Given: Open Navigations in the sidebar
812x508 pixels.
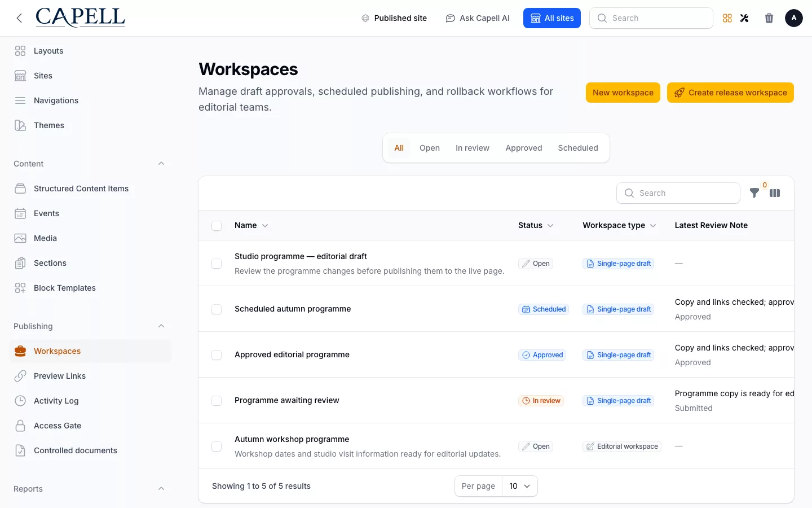Looking at the screenshot, I should coord(90,100).
